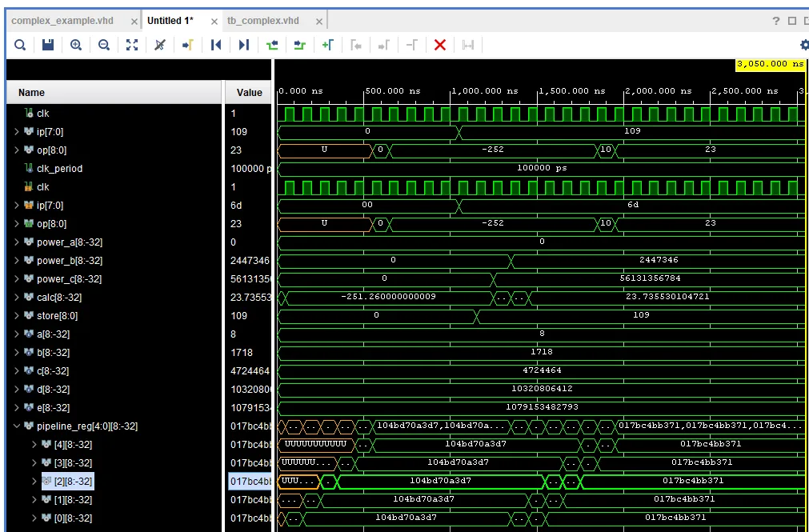
Task: Select the clk_period signal row
Action: coord(59,169)
